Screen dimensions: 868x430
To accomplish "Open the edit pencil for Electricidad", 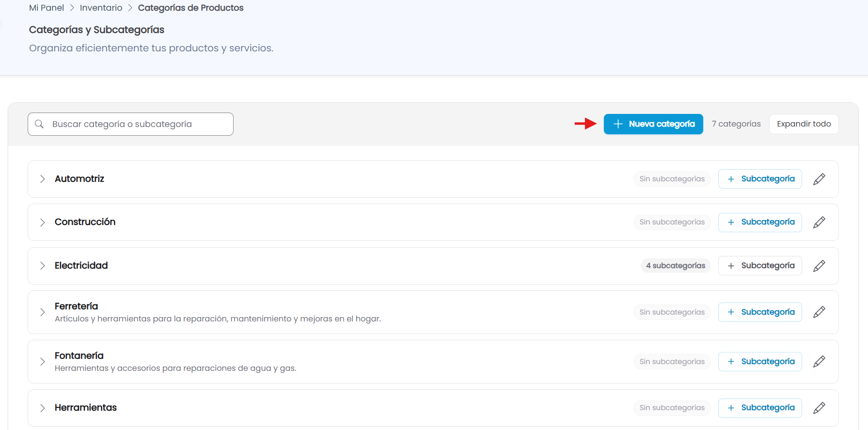I will click(x=819, y=266).
